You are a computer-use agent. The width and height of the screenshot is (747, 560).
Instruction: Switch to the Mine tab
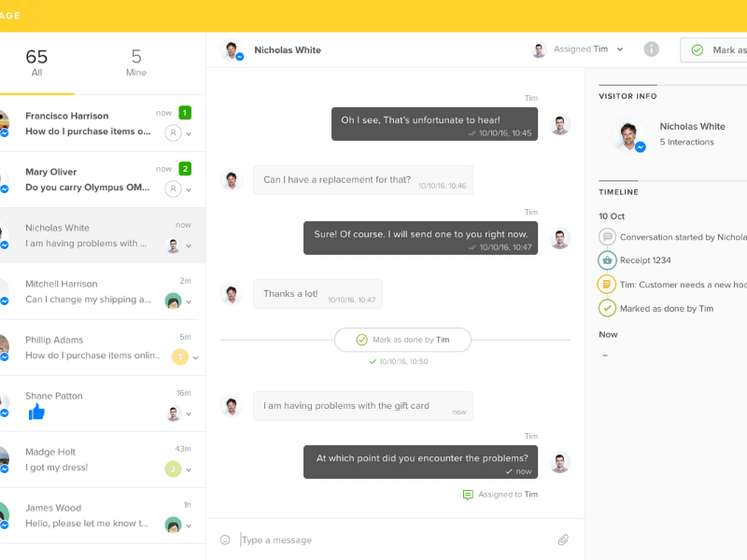click(x=136, y=63)
